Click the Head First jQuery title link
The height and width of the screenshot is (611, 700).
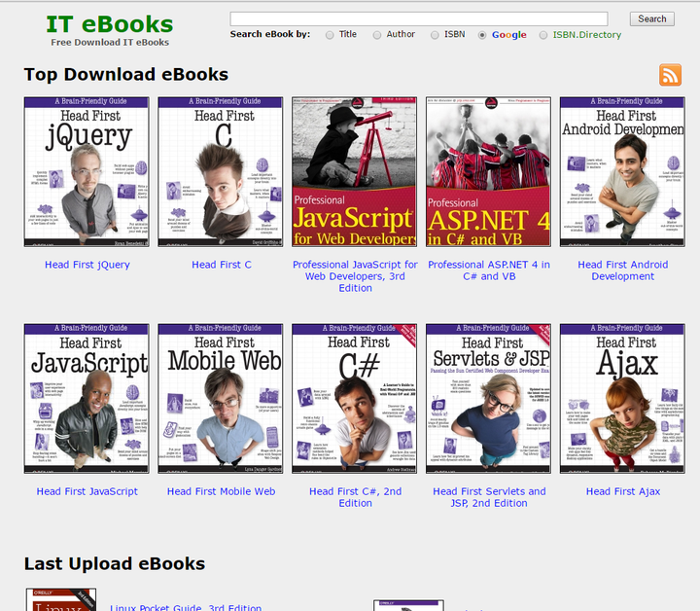(87, 265)
